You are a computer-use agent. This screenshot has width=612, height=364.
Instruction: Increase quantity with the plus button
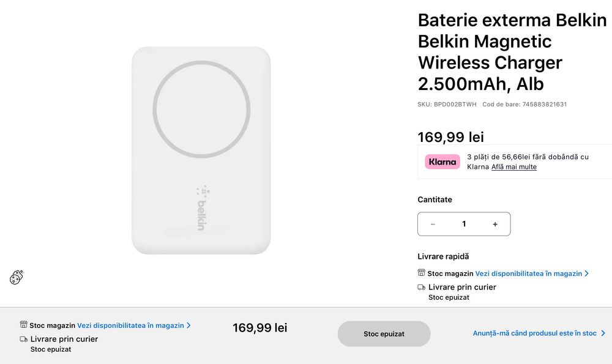pos(495,225)
